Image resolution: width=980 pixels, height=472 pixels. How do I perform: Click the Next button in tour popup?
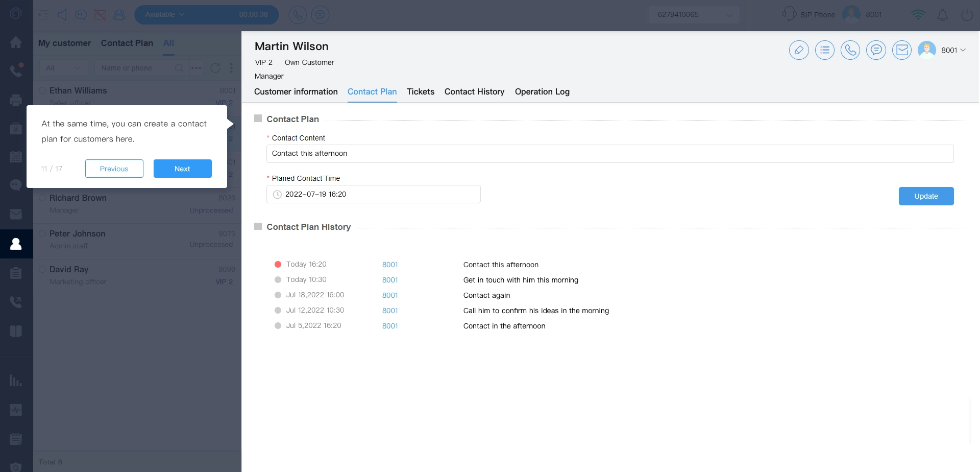pos(182,169)
